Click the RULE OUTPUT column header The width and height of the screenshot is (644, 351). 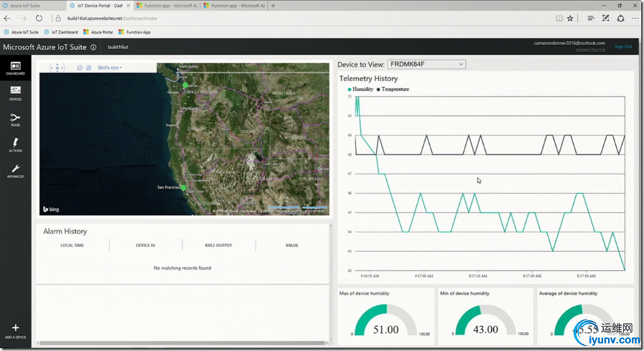coord(218,245)
